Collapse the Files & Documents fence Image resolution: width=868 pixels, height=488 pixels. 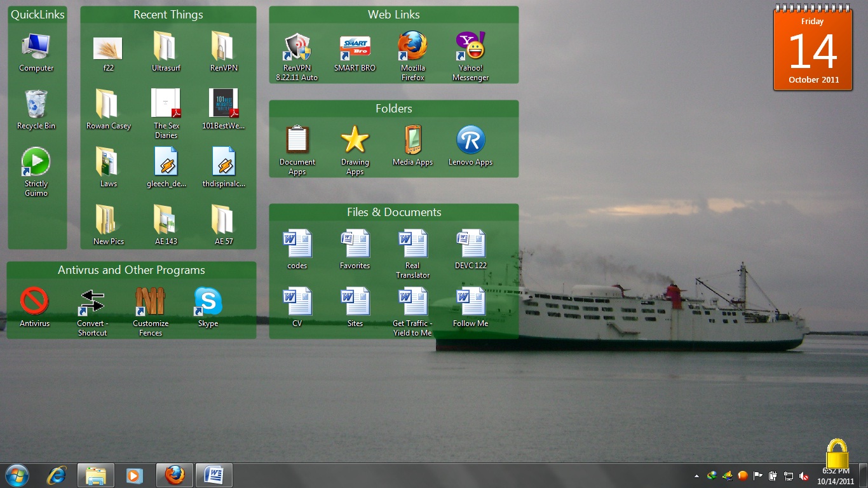click(394, 212)
